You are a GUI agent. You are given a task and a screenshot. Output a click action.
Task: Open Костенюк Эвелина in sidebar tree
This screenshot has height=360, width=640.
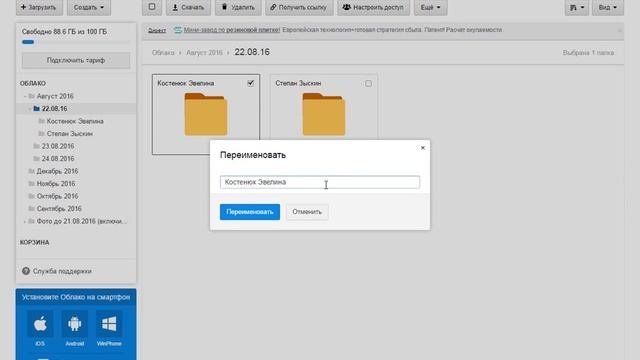coord(75,121)
